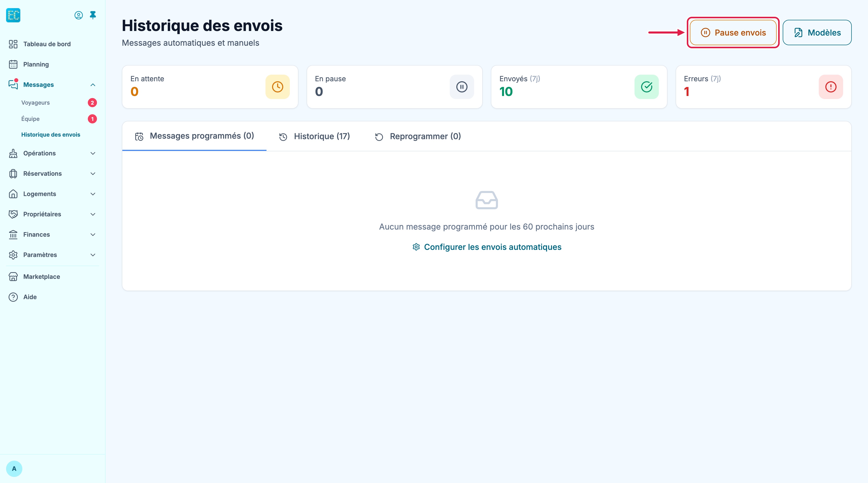Toggle the sidebar pin icon
Viewport: 868px width, 483px height.
click(x=93, y=15)
